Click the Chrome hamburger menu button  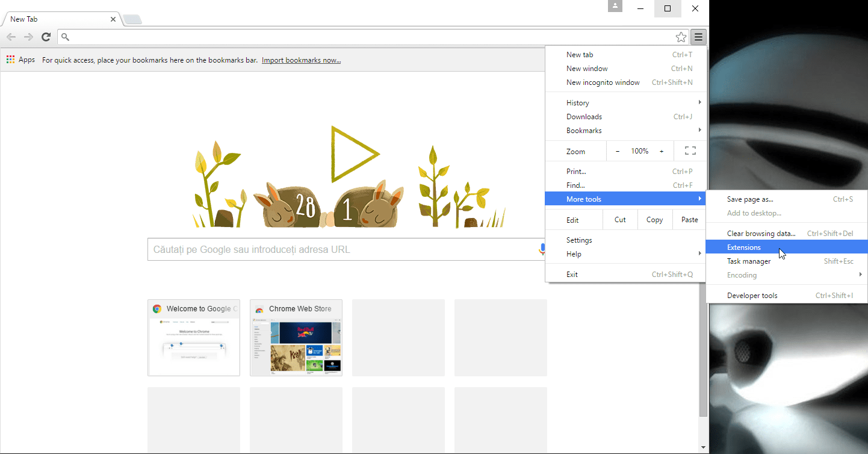698,37
